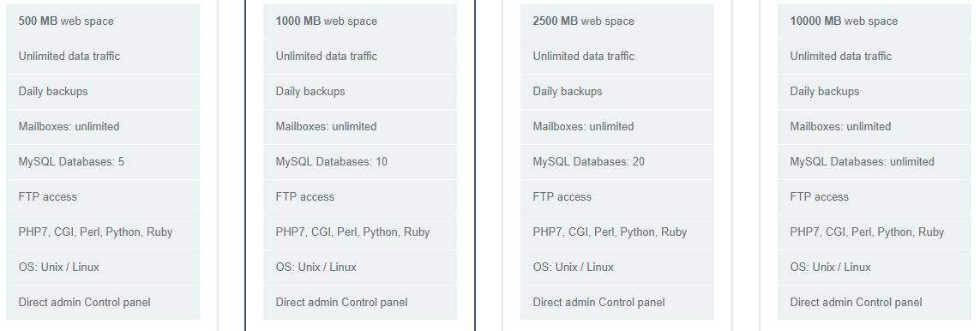Click MySQL Databases: 10 row

point(360,162)
